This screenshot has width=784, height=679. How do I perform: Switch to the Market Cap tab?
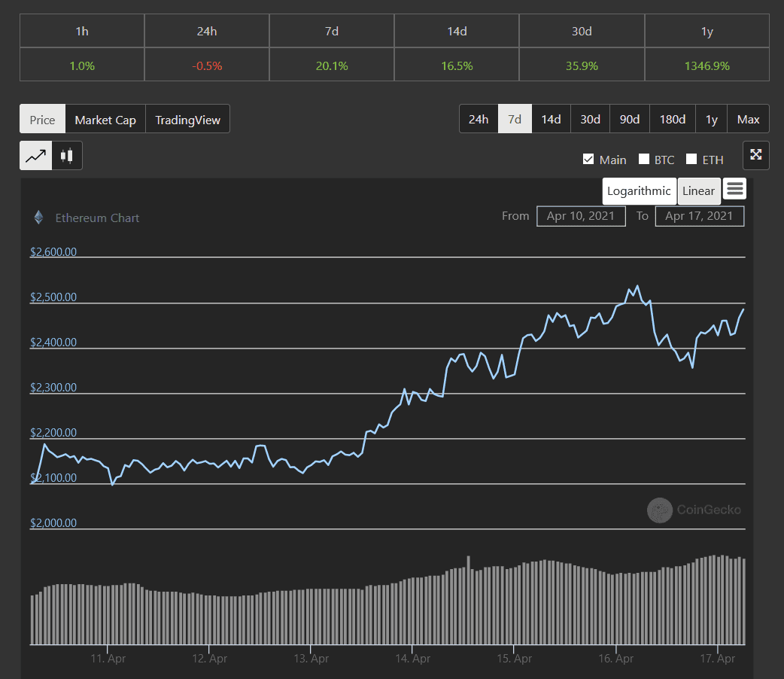pyautogui.click(x=105, y=120)
